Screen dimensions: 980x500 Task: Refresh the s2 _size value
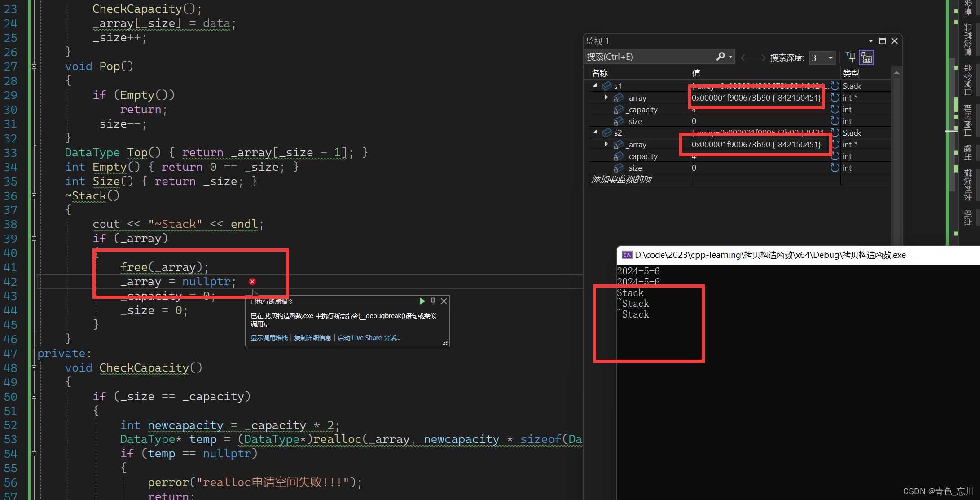point(835,168)
